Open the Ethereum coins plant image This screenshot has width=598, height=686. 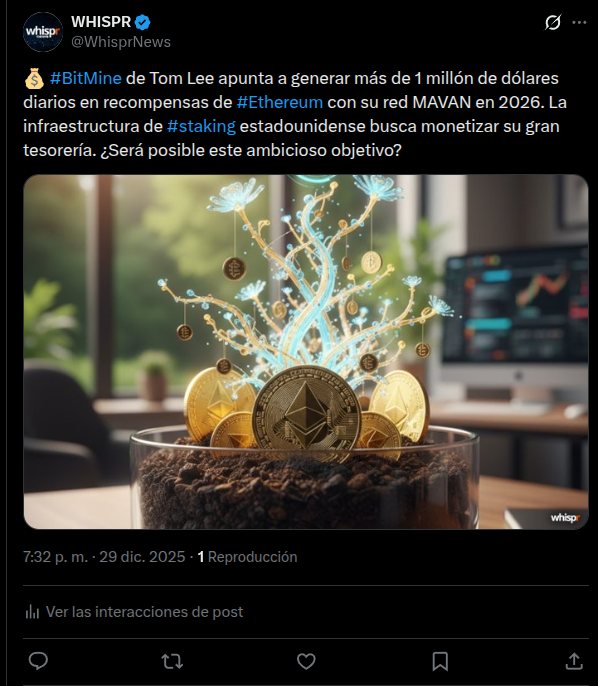coord(306,352)
